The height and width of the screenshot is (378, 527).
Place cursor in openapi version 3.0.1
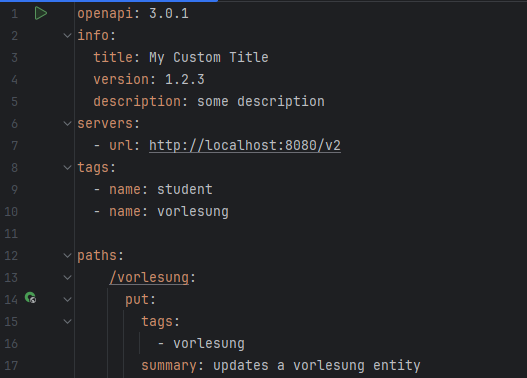(169, 13)
